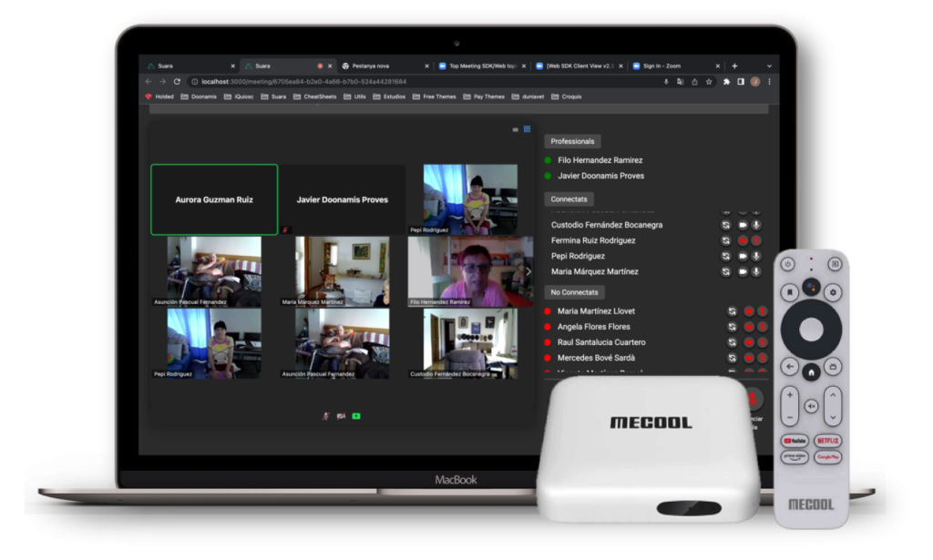This screenshot has height=560, width=933.
Task: Unmute Fermina Ruiz Rodriguez's microphone
Action: (x=756, y=240)
